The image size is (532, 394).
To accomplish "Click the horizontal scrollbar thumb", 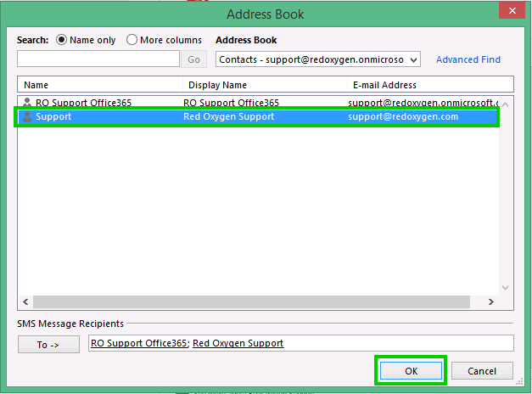I will [251, 301].
